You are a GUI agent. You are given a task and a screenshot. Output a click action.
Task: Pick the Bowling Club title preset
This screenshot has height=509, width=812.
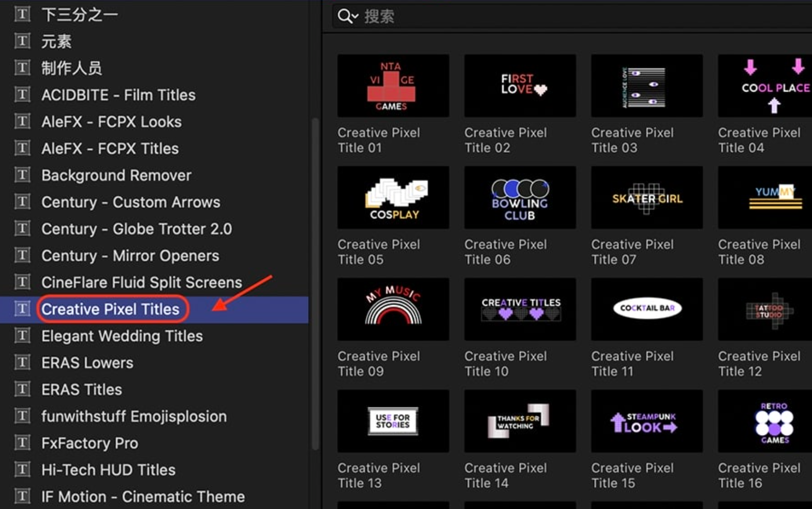point(520,198)
